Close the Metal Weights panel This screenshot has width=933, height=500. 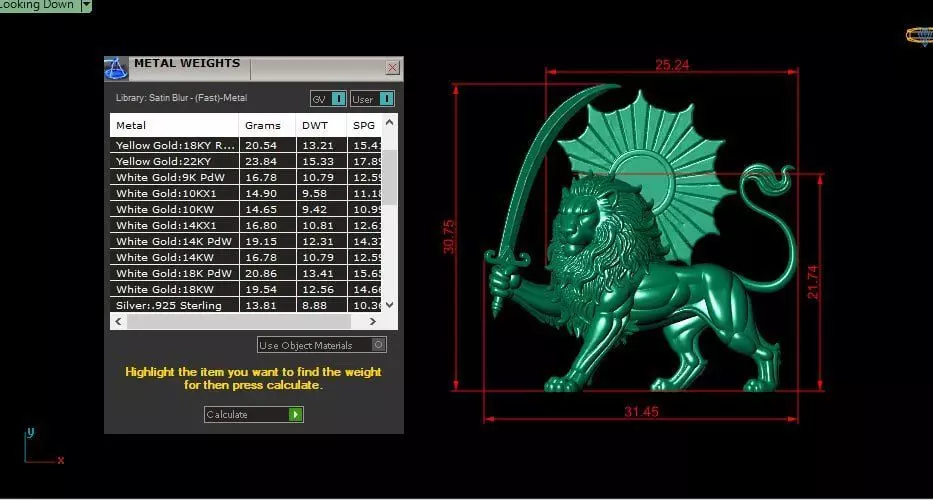(393, 67)
